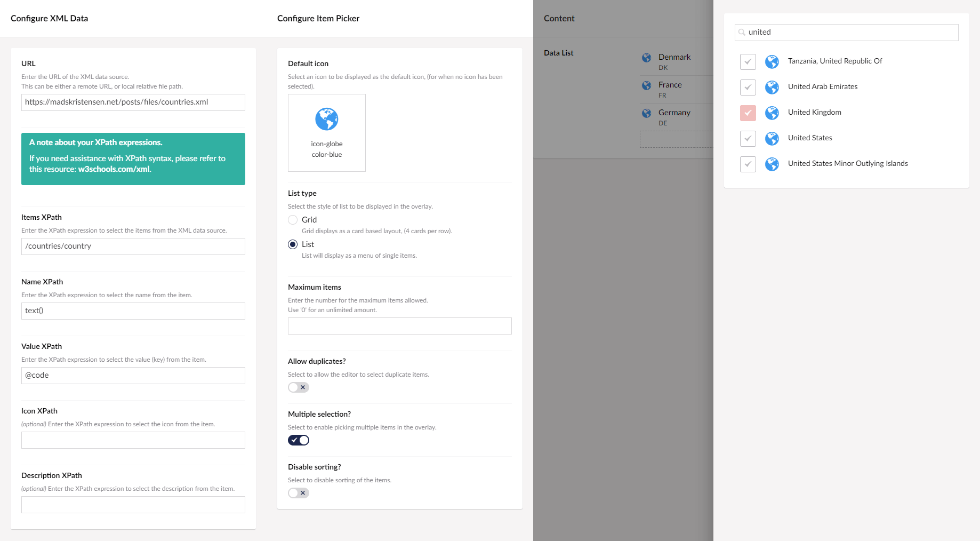This screenshot has width=980, height=541.
Task: Click the icon-globe color-blue picker box
Action: [327, 133]
